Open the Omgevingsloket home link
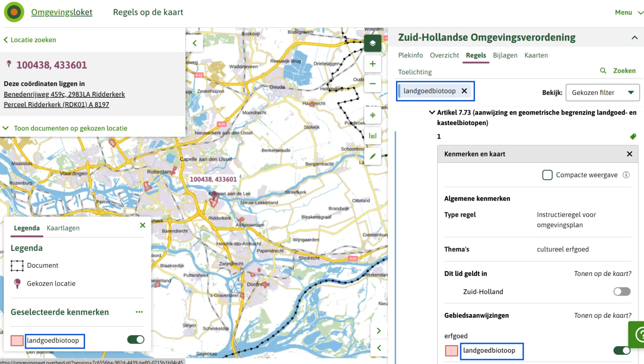644x364 pixels. coord(62,12)
